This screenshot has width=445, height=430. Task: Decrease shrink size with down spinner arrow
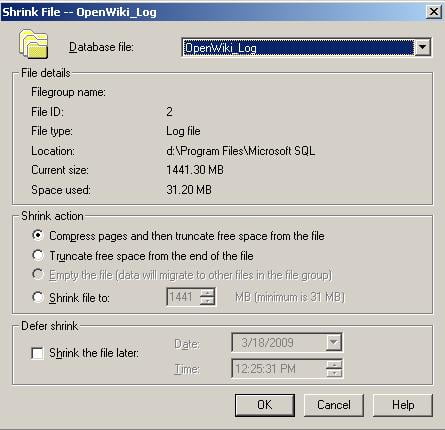[208, 300]
